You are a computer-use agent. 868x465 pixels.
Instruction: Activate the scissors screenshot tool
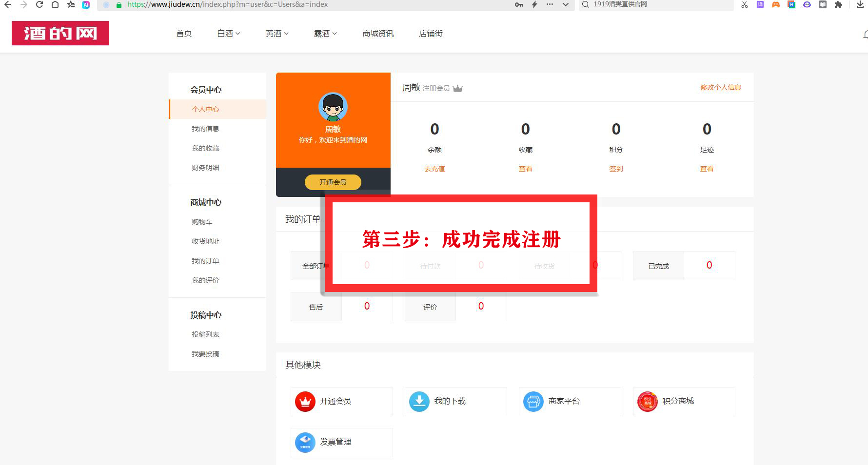coord(744,4)
